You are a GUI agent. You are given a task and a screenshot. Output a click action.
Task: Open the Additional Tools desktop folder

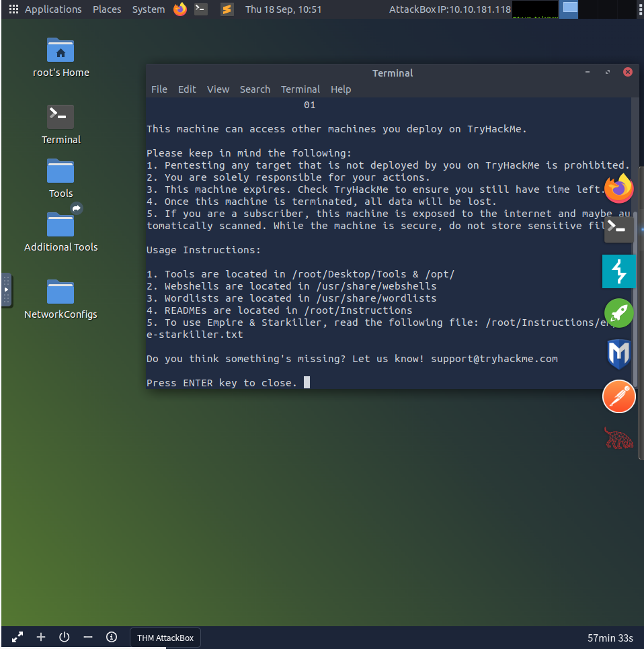tap(61, 232)
